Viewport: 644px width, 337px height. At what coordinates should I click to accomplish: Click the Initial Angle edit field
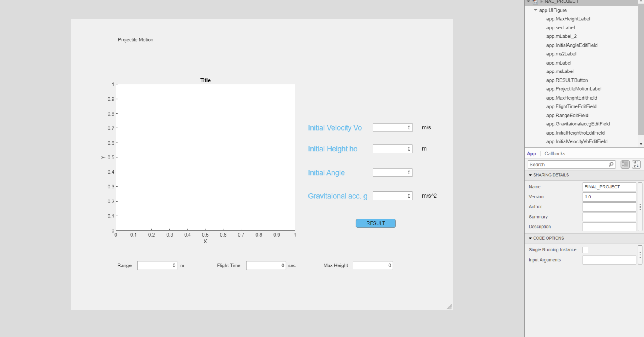point(393,172)
